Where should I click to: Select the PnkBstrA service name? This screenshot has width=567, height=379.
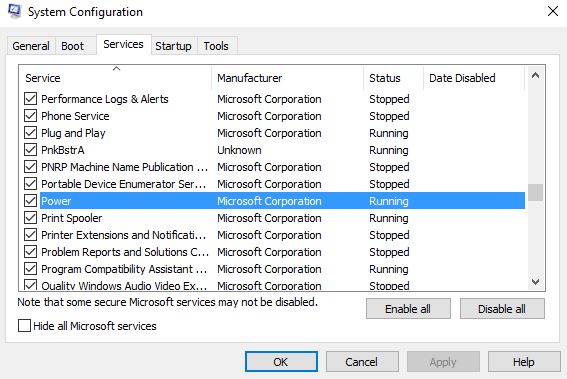[x=63, y=150]
